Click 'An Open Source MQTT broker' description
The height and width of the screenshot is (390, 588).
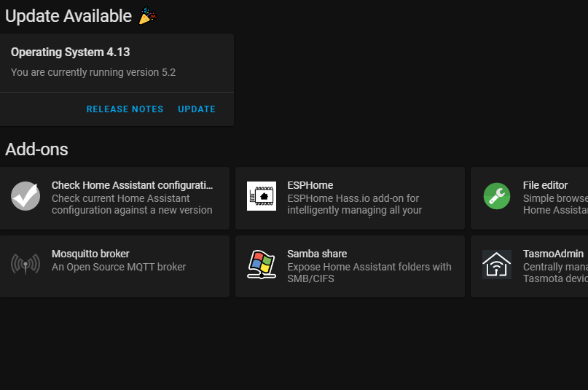(x=119, y=267)
